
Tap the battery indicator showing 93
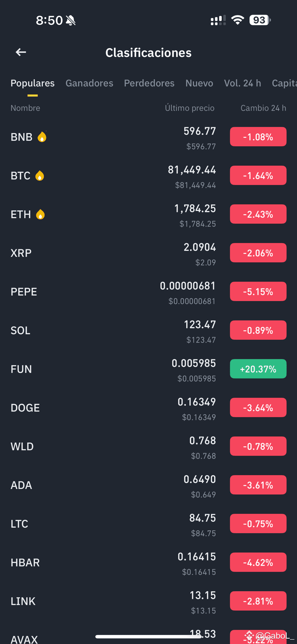[260, 20]
